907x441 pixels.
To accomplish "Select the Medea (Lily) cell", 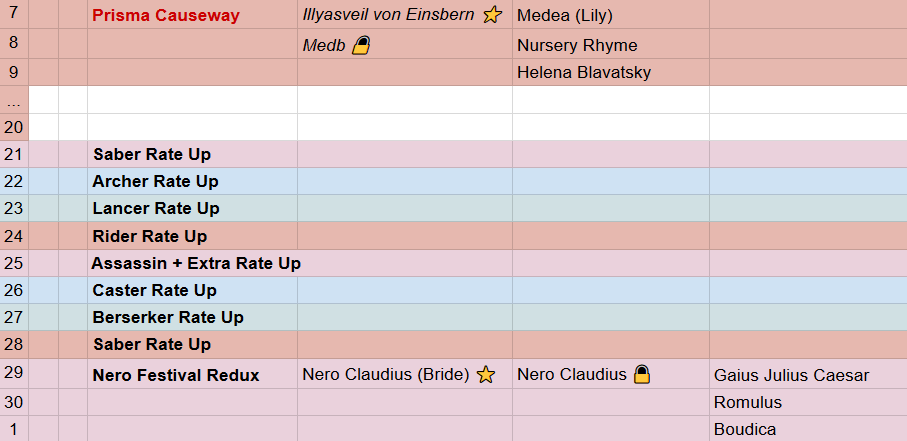I will click(611, 14).
